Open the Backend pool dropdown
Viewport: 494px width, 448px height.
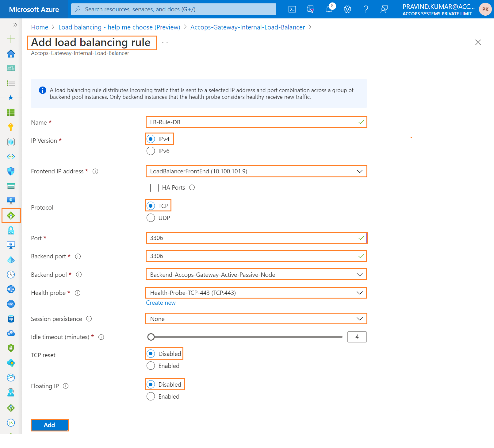click(x=256, y=275)
